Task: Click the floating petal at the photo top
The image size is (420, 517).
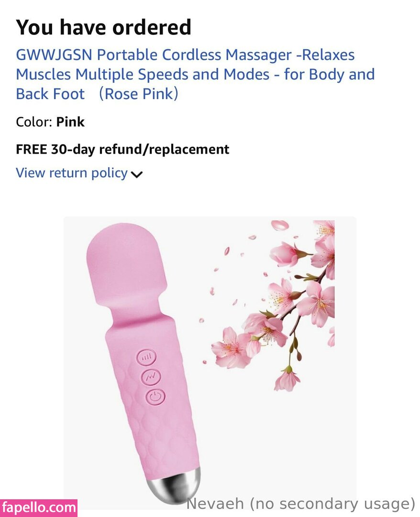Action: [x=280, y=225]
